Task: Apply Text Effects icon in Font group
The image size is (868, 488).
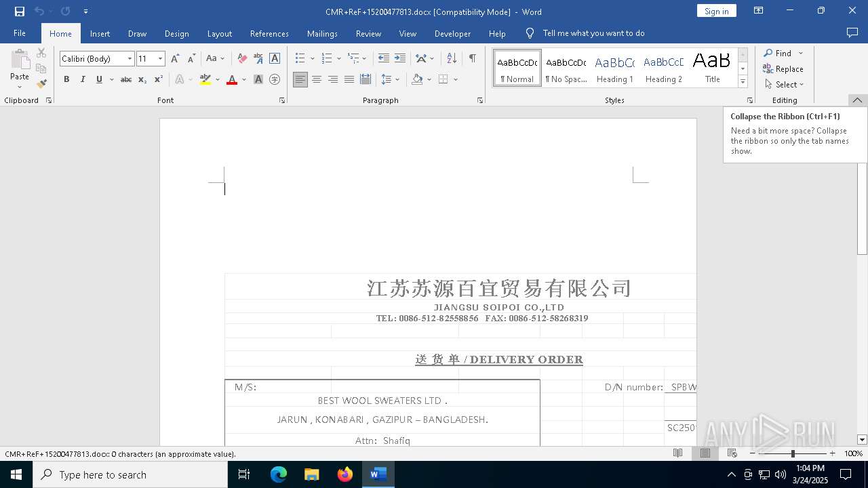Action: point(180,80)
